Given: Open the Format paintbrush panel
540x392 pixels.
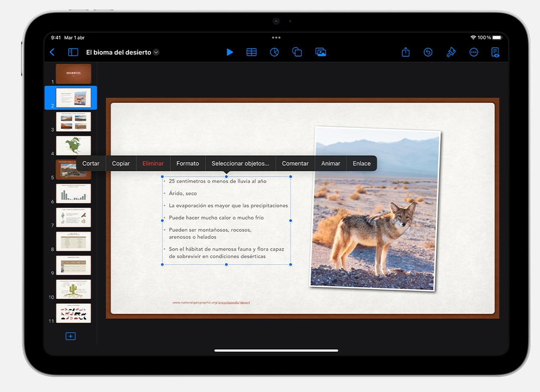Looking at the screenshot, I should coord(451,52).
